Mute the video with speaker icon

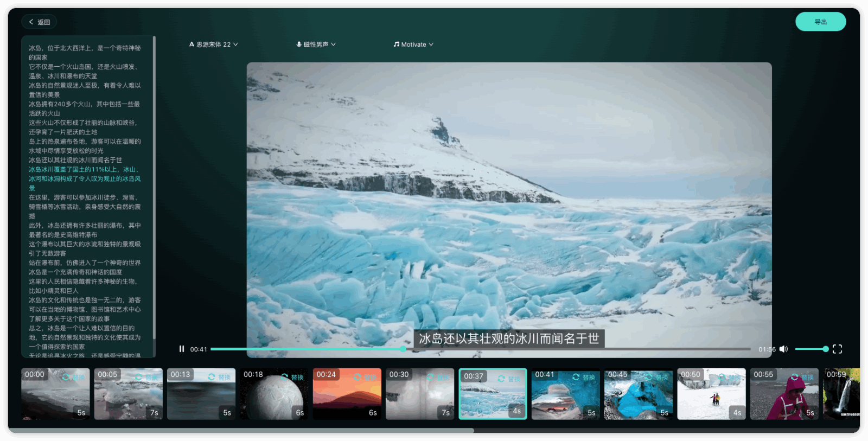click(x=783, y=349)
